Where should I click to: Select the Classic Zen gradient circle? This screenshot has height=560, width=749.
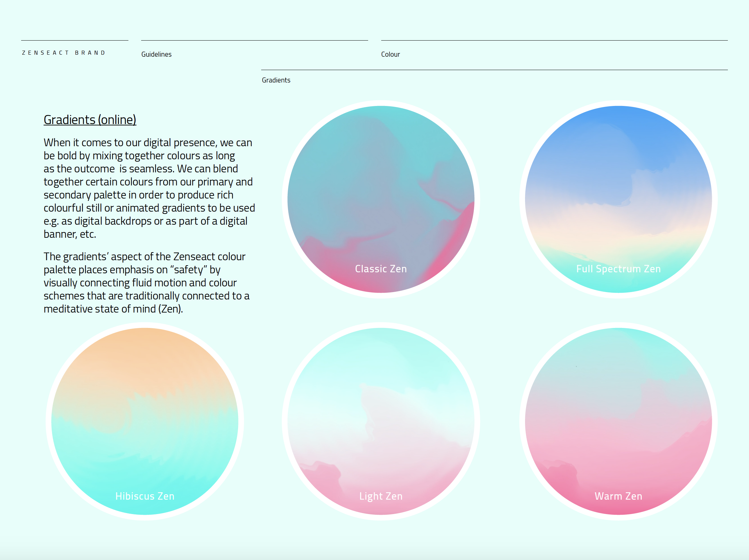click(x=381, y=200)
